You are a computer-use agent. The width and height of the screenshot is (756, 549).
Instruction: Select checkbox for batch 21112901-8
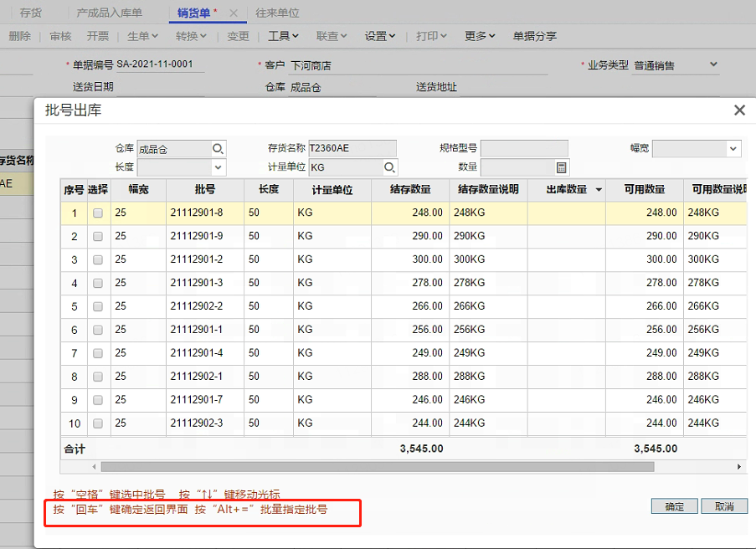[98, 213]
